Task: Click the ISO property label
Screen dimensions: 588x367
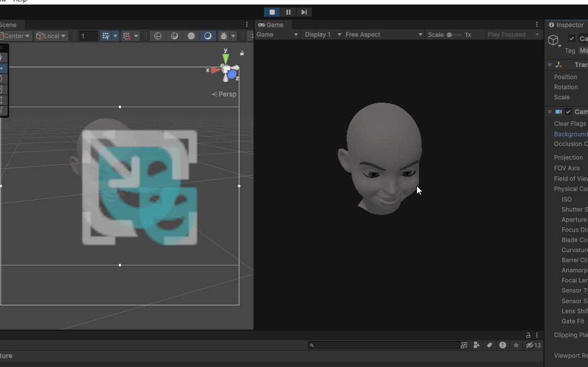Action: click(x=566, y=199)
